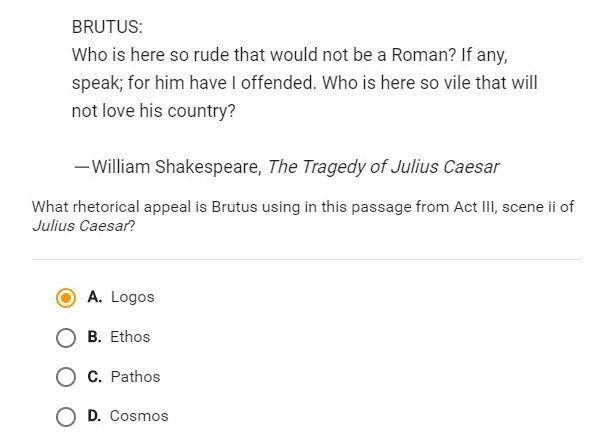
Task: Click the italic 'Julius Caesar?' in the question
Action: (83, 225)
